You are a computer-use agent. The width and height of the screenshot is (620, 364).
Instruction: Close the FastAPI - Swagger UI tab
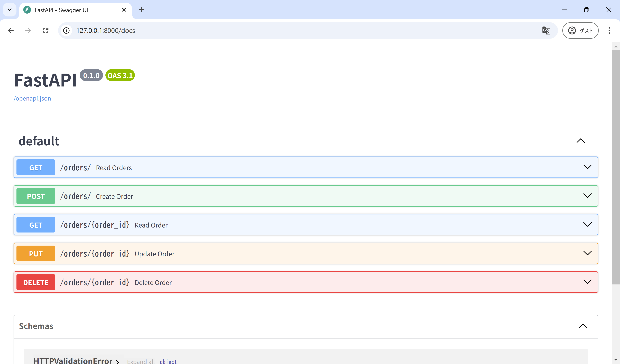tap(124, 10)
